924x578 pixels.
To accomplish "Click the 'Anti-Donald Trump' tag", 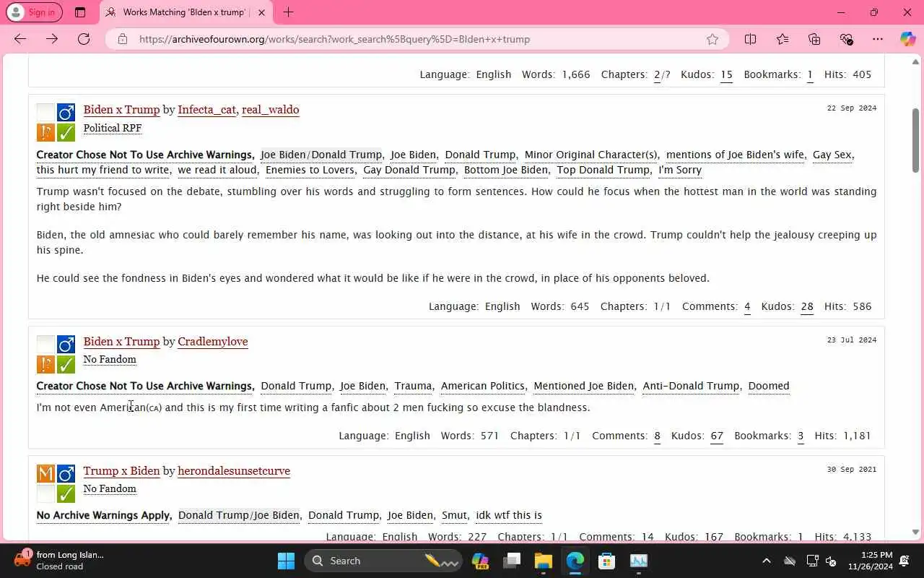I will pyautogui.click(x=691, y=386).
